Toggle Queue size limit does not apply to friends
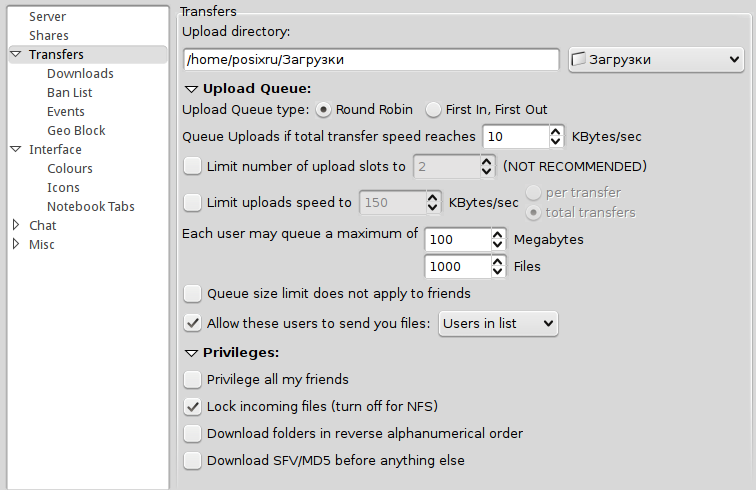This screenshot has width=756, height=490. click(x=192, y=294)
